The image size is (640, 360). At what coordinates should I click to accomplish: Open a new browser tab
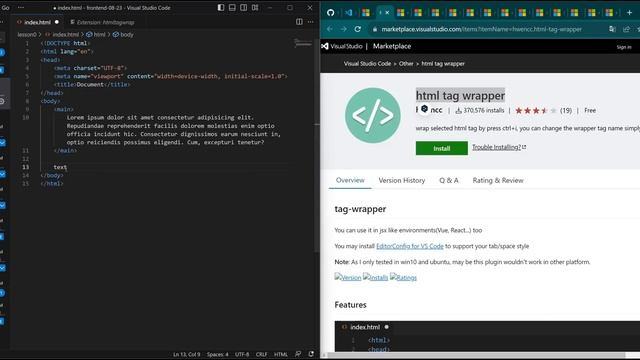click(x=629, y=13)
